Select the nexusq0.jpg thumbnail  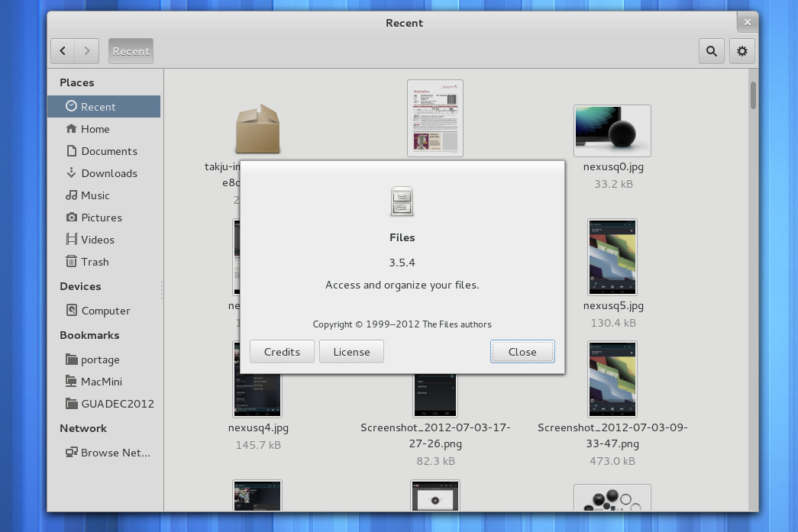[612, 131]
